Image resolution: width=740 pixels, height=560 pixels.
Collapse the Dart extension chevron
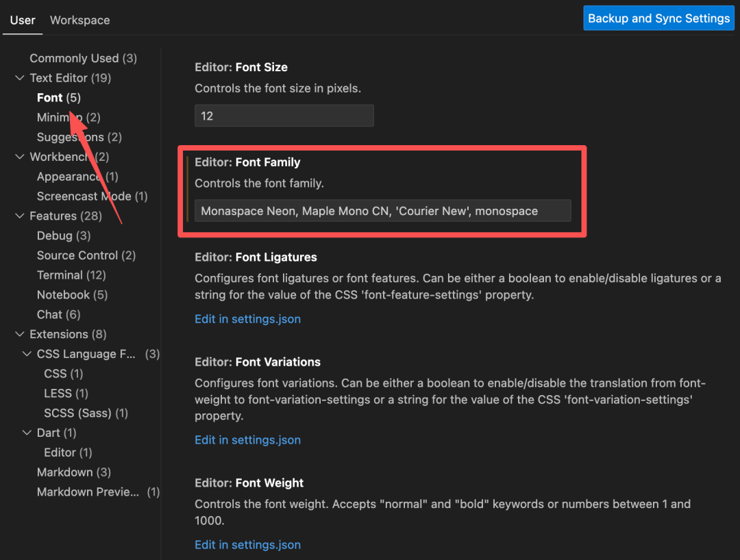pos(27,433)
